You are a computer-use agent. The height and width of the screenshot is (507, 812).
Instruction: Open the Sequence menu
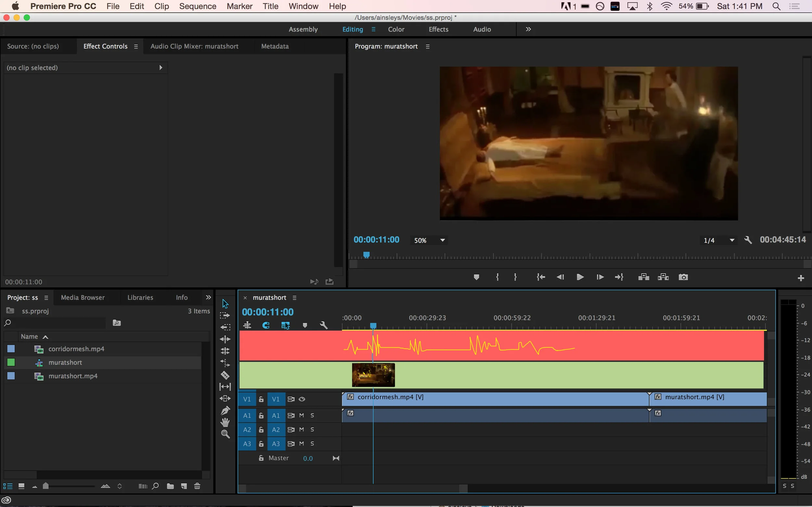pos(197,6)
